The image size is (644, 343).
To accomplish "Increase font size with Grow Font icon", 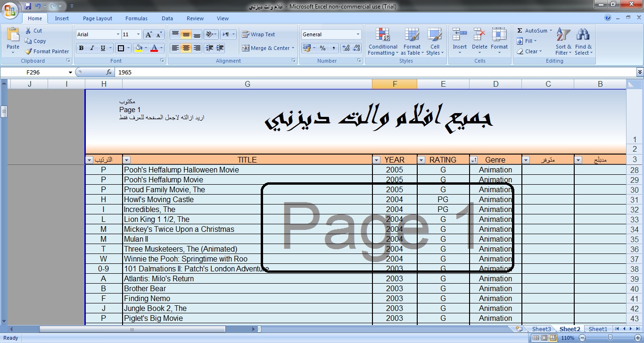I will [x=149, y=34].
